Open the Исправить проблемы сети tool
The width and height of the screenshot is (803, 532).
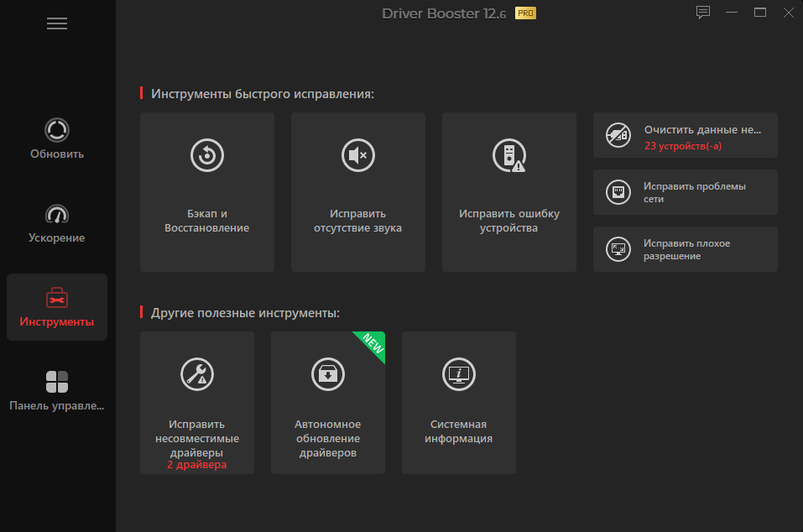pos(685,192)
